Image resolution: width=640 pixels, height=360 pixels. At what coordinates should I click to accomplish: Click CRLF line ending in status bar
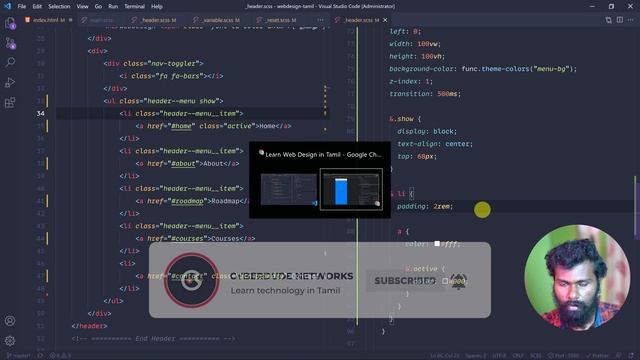[x=518, y=356]
